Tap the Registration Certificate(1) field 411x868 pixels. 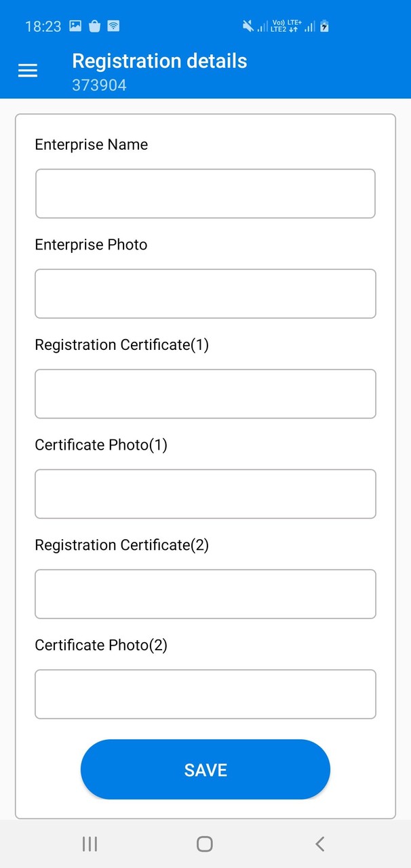point(206,394)
